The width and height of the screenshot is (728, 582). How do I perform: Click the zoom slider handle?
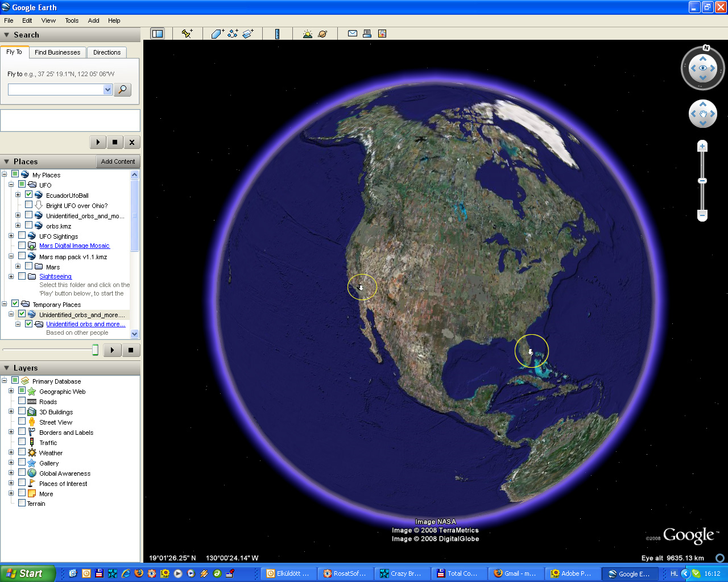coord(702,181)
